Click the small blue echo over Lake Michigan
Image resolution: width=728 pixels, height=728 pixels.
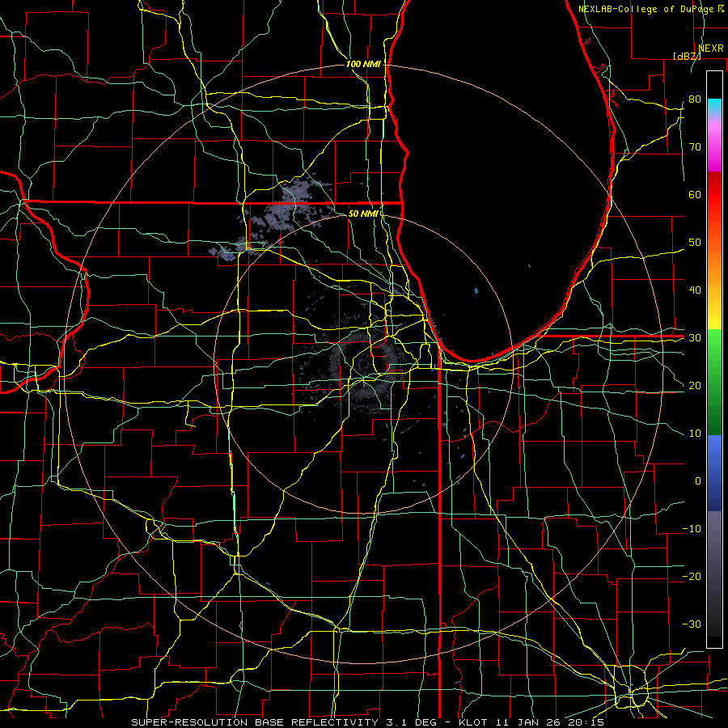point(476,291)
